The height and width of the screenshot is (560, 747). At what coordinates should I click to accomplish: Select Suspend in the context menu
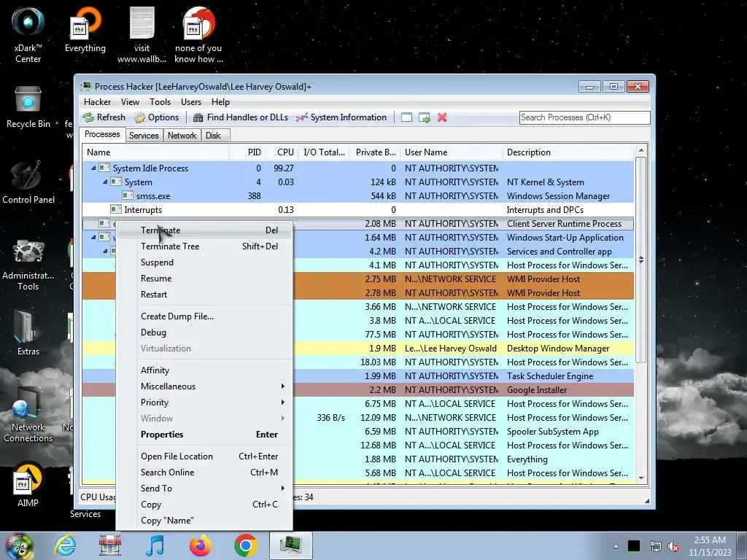coord(204,262)
